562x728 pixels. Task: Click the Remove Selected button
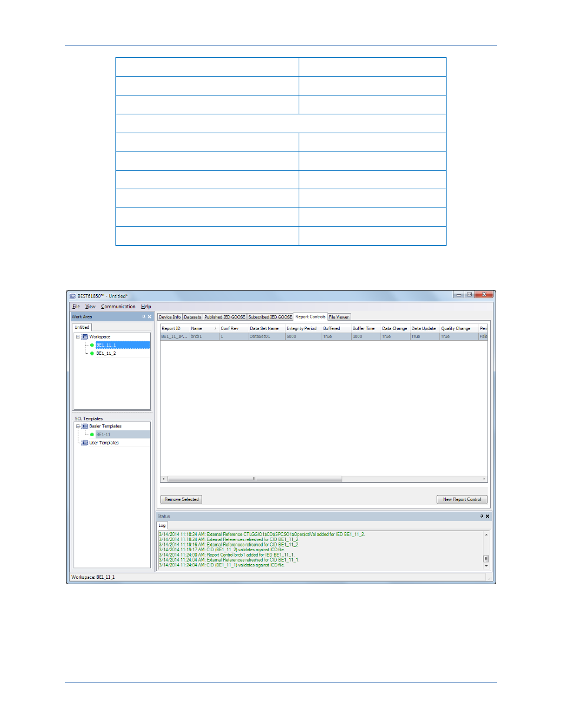[x=181, y=499]
